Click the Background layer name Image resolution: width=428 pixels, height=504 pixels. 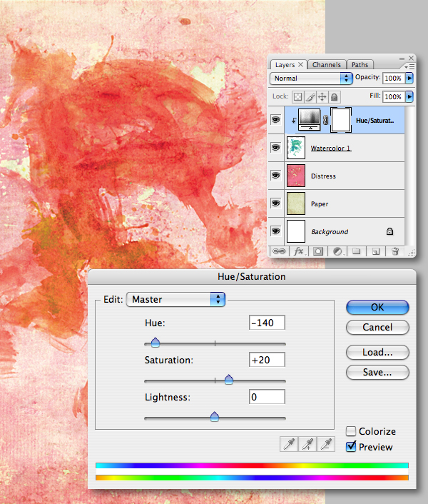pyautogui.click(x=330, y=232)
